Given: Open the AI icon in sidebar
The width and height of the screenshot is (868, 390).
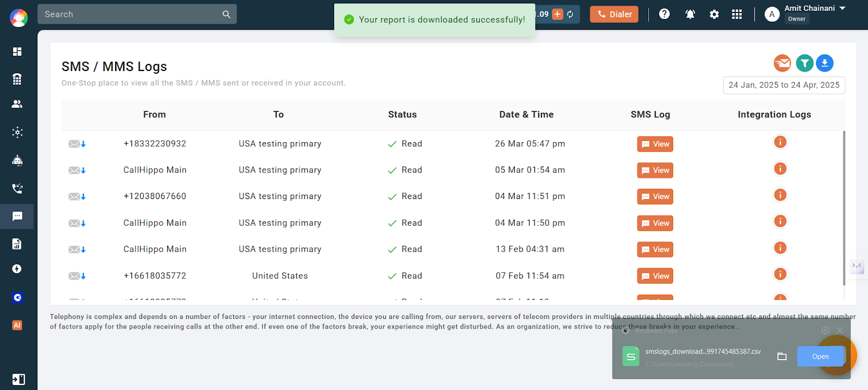Looking at the screenshot, I should [17, 325].
